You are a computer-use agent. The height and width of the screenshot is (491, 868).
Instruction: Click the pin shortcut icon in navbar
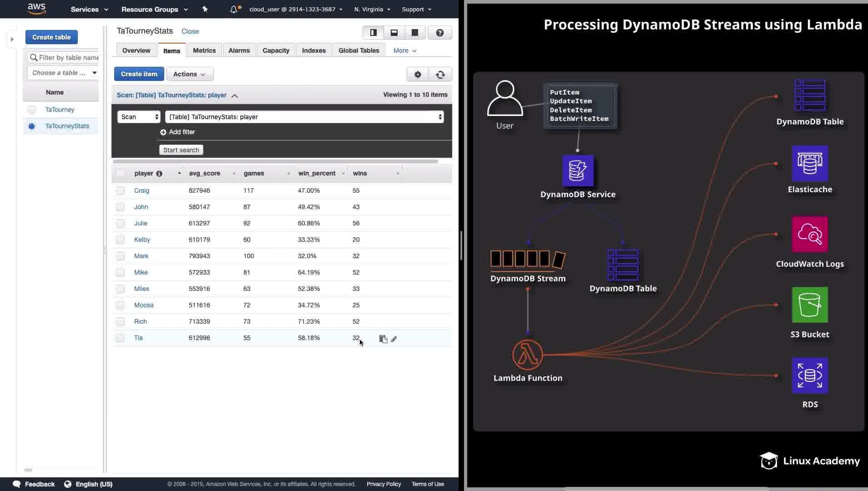coord(205,9)
